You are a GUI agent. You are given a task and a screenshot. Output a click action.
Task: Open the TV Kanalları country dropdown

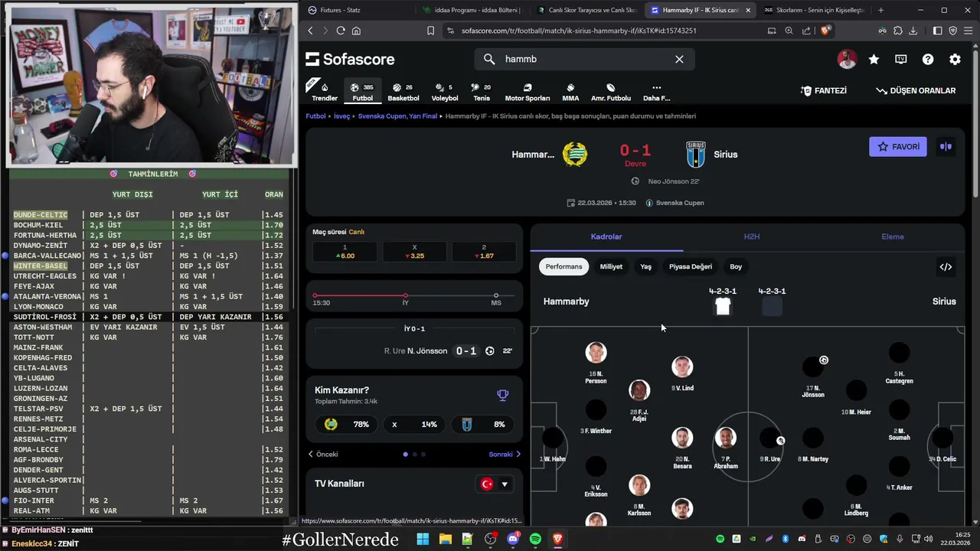(x=495, y=484)
